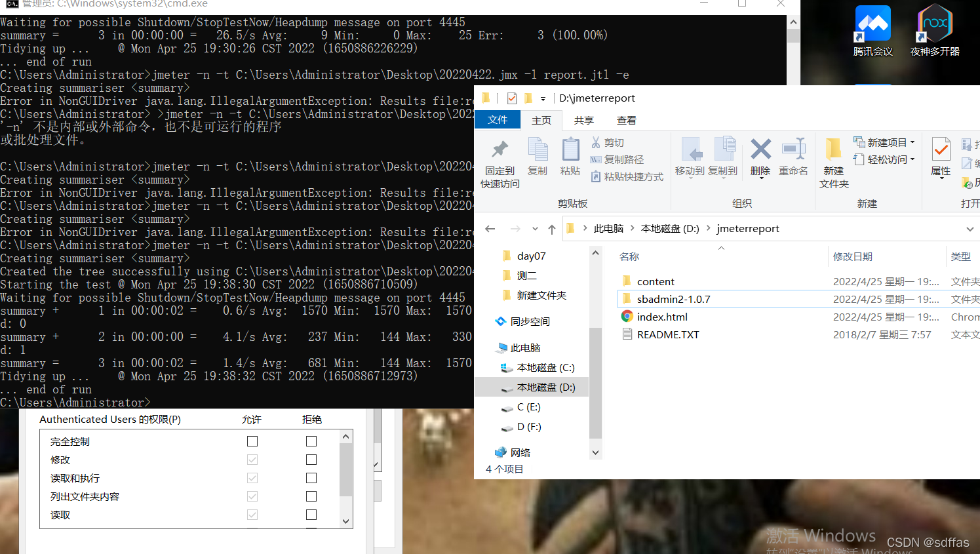Click the Explorer forward arrow
This screenshot has height=554, width=980.
[515, 229]
